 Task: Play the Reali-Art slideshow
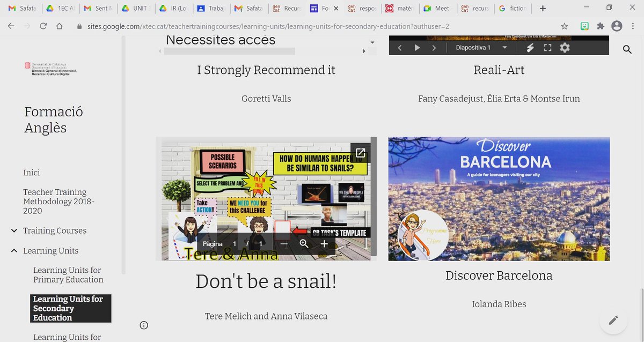pos(417,48)
